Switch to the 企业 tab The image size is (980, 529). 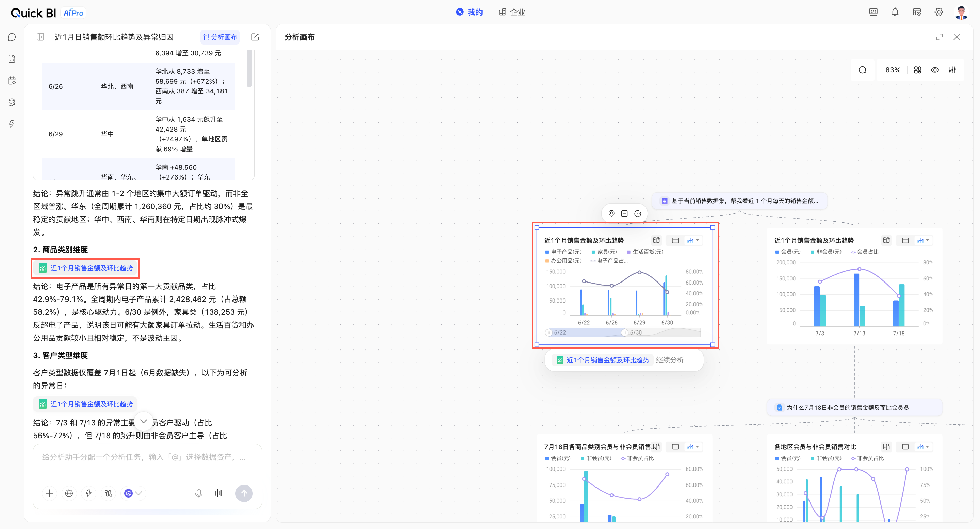pos(512,12)
